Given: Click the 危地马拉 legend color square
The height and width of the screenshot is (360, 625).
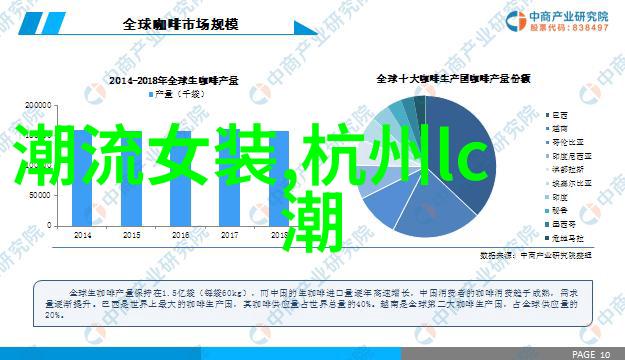Looking at the screenshot, I should point(548,238).
